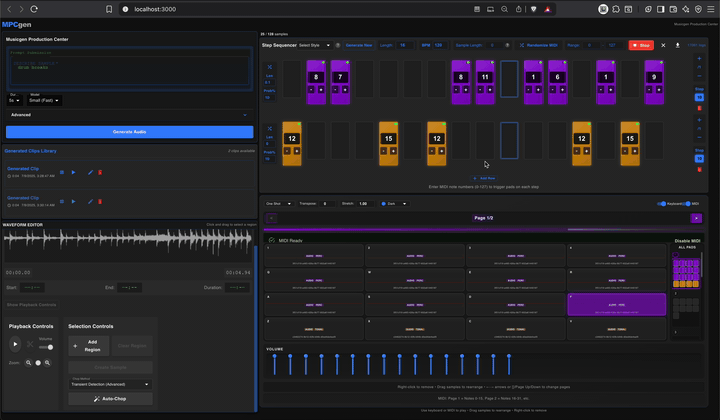Delete the second Generated Clip
The height and width of the screenshot is (420, 720).
100,201
